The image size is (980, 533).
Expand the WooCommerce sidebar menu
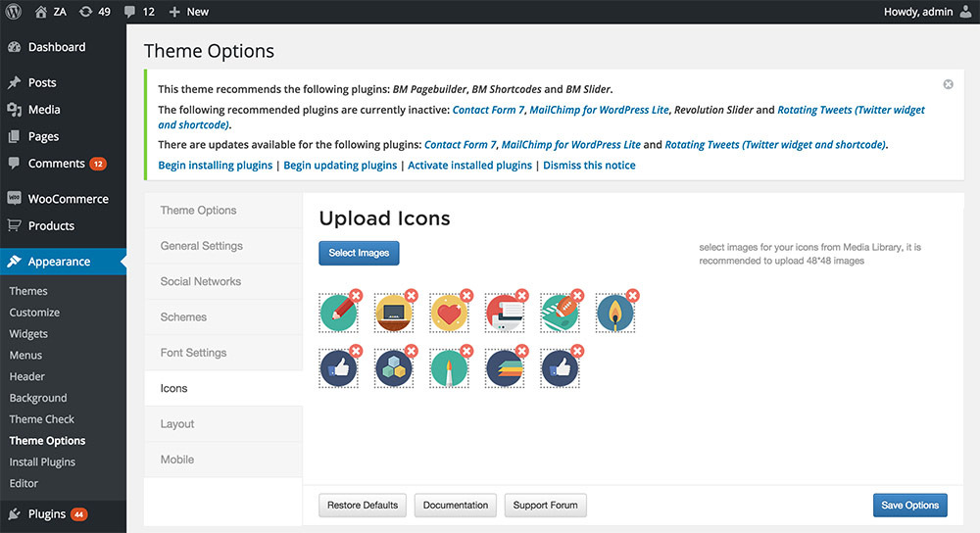pos(68,199)
